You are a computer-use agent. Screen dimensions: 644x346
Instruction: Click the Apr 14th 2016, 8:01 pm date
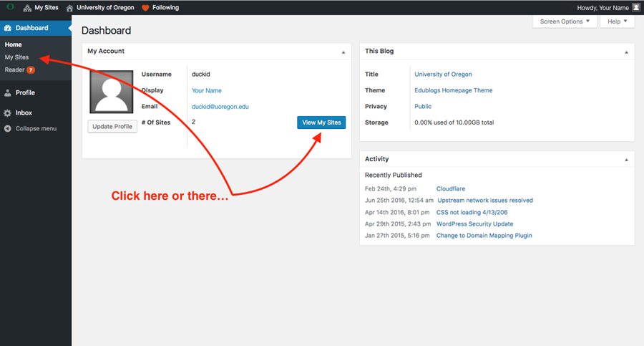[x=397, y=212]
